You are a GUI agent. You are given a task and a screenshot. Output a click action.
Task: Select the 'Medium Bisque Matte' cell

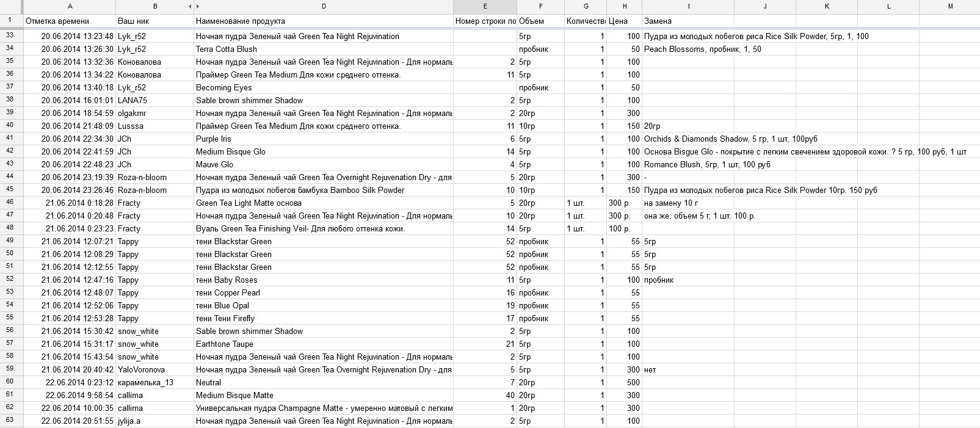pyautogui.click(x=324, y=395)
